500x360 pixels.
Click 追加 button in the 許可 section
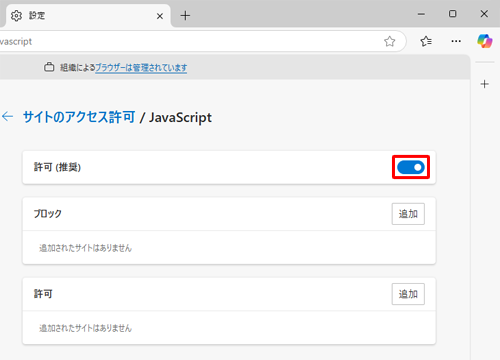[408, 294]
